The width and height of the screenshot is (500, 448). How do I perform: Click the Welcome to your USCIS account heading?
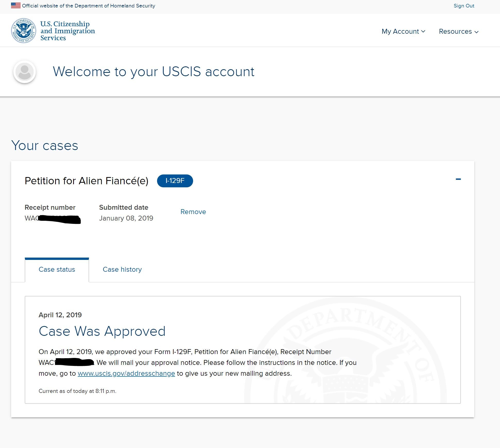pyautogui.click(x=153, y=72)
